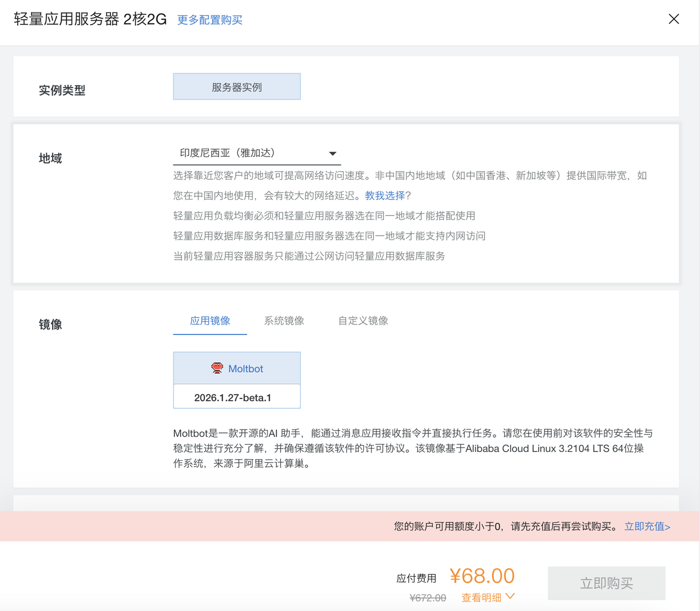Click the ¥68.00 price amount

coord(482,576)
